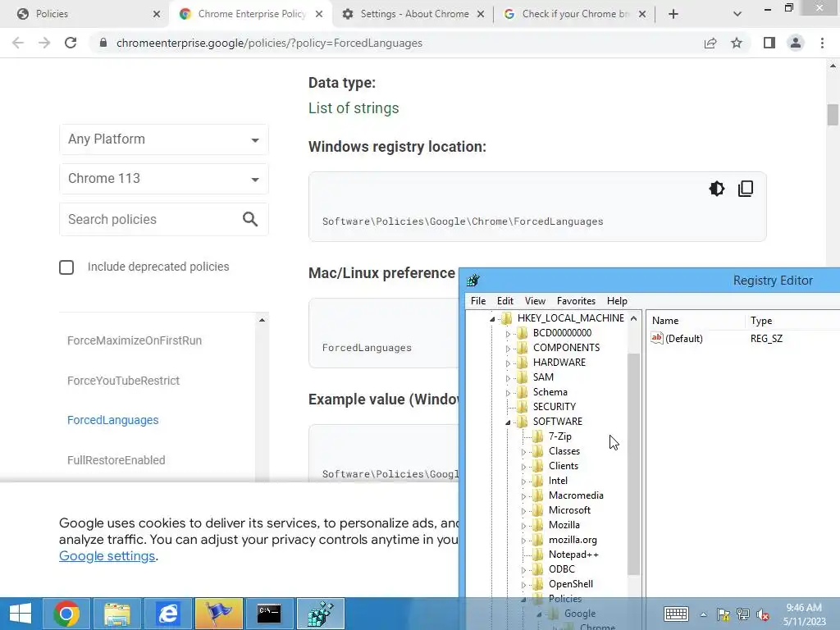
Task: Click the Action Center flag in system tray
Action: pos(724,614)
